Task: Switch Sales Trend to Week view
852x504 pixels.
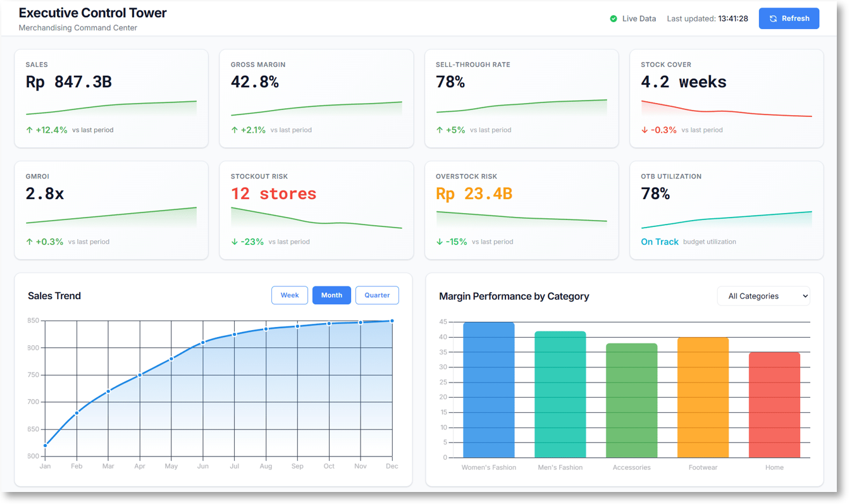Action: (290, 295)
